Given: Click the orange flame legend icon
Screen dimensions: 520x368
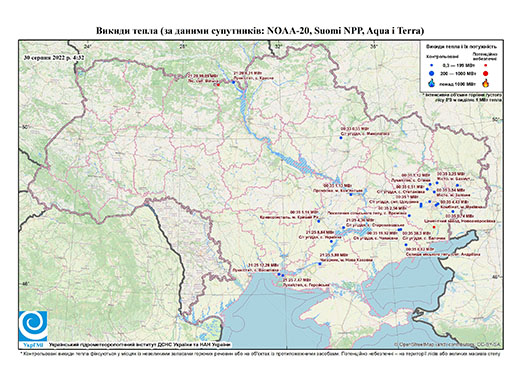Looking at the screenshot, I should tap(486, 83).
